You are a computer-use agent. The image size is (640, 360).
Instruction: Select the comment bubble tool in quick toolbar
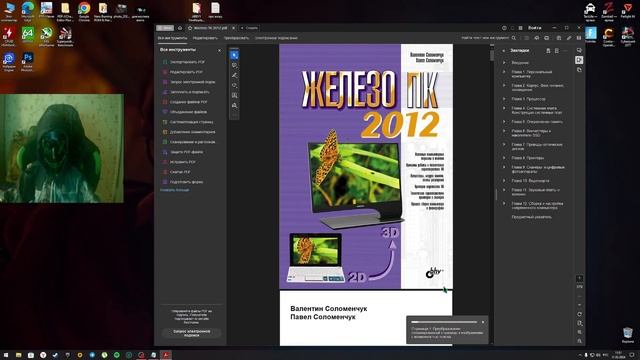pos(234,65)
